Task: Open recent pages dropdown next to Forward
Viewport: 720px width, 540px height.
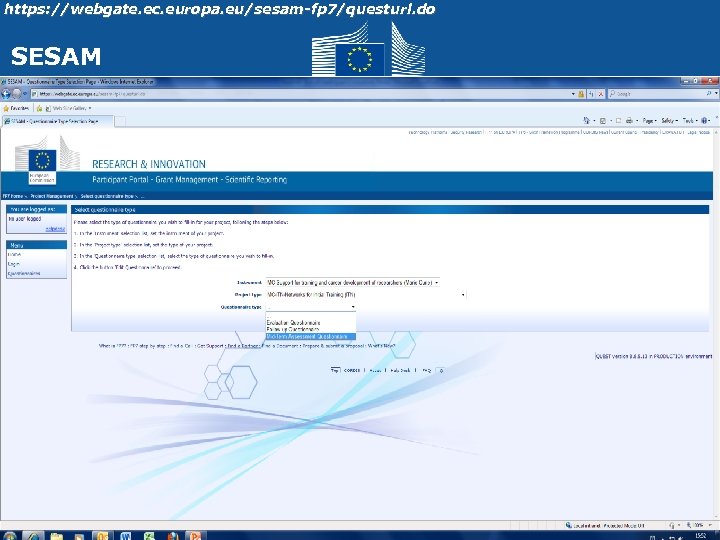Action: [25, 94]
